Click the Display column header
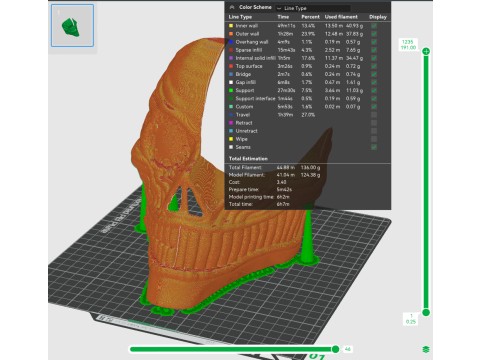The height and width of the screenshot is (360, 480). (x=378, y=17)
